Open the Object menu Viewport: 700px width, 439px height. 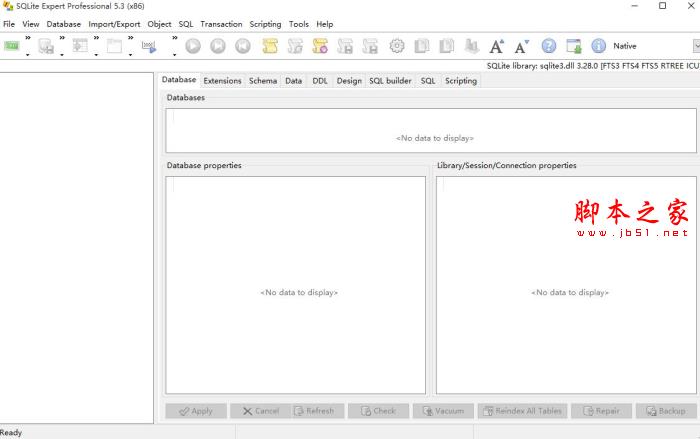click(x=159, y=24)
